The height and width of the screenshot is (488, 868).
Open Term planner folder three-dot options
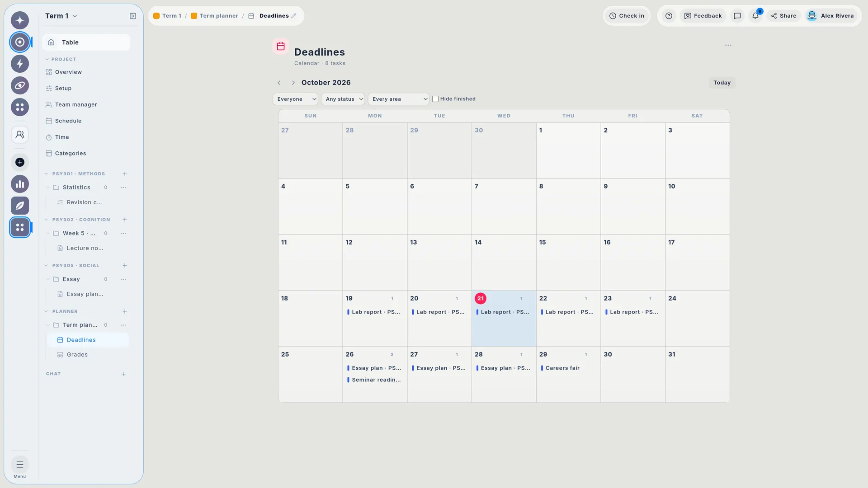pyautogui.click(x=123, y=325)
